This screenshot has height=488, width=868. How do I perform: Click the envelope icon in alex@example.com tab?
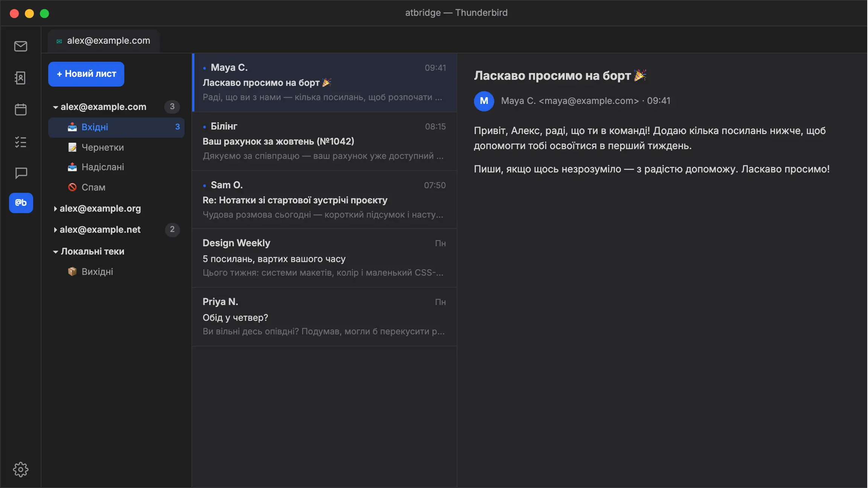[x=59, y=41]
